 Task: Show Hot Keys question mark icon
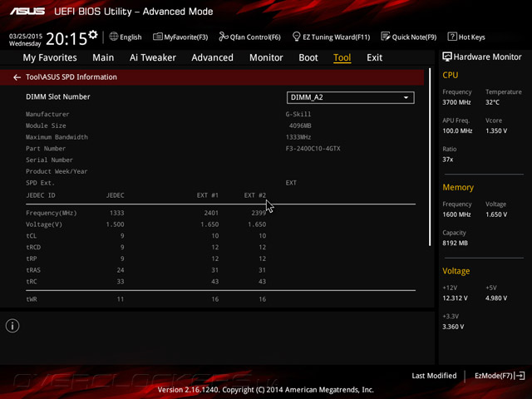click(452, 37)
